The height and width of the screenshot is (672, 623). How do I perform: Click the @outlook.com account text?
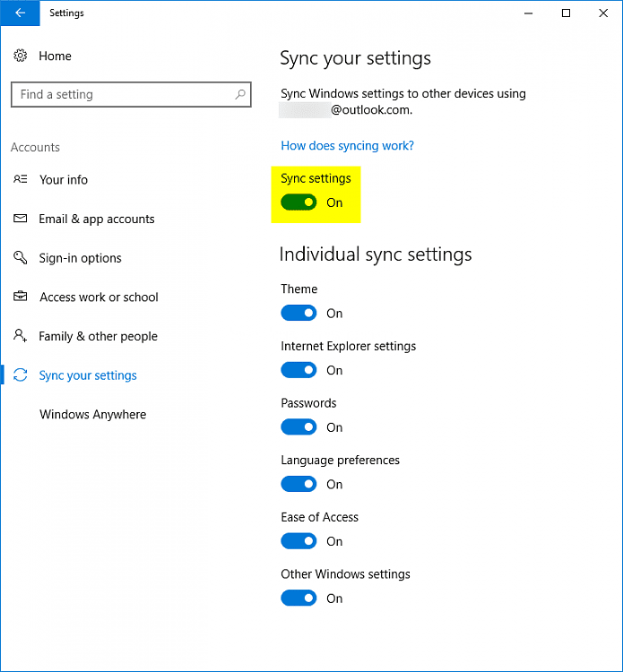(371, 110)
